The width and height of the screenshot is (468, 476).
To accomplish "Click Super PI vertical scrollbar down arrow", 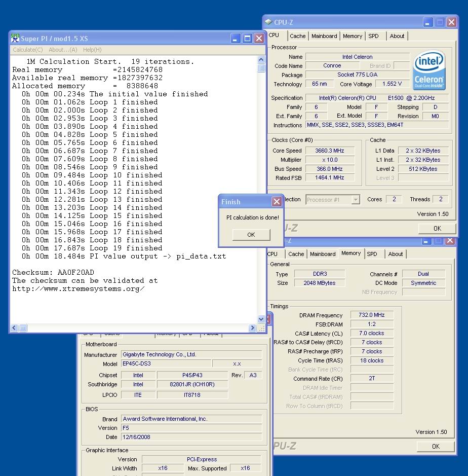I will 261,319.
